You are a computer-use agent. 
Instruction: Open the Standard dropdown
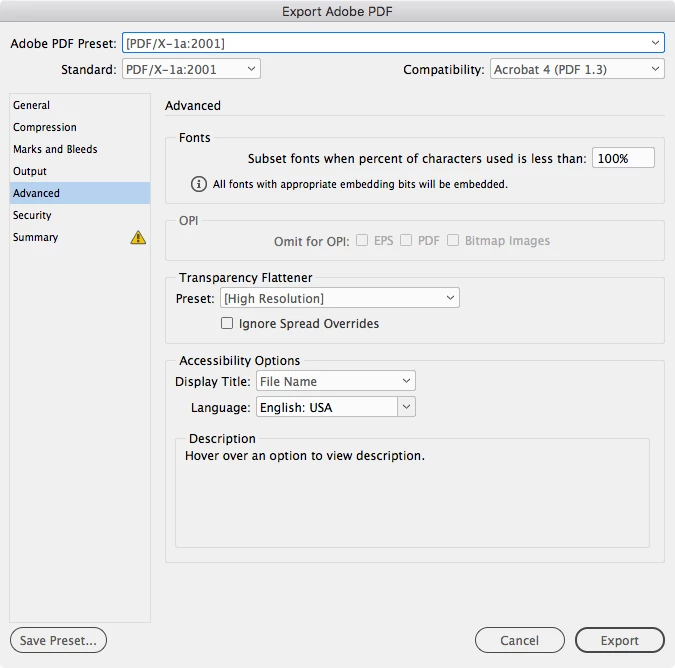coord(191,69)
